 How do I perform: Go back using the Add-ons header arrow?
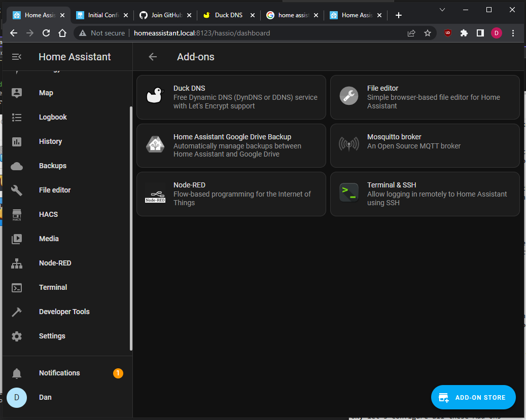[x=153, y=57]
